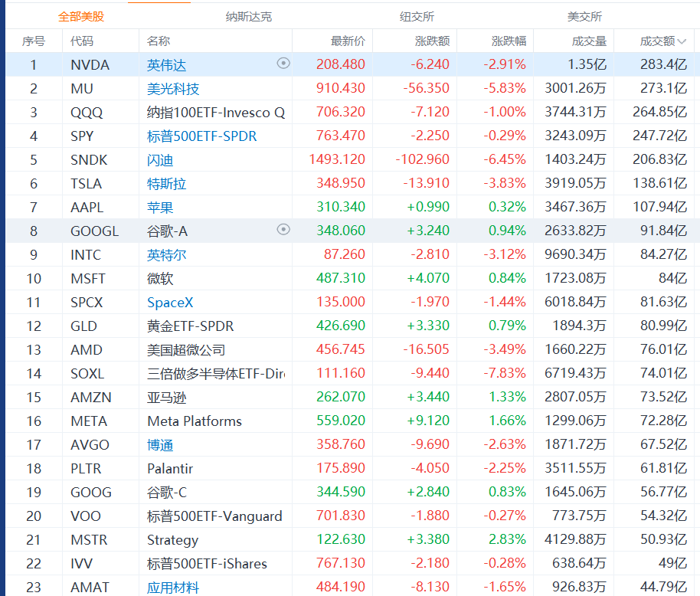
Task: Click the AMAT ticker code
Action: click(90, 587)
